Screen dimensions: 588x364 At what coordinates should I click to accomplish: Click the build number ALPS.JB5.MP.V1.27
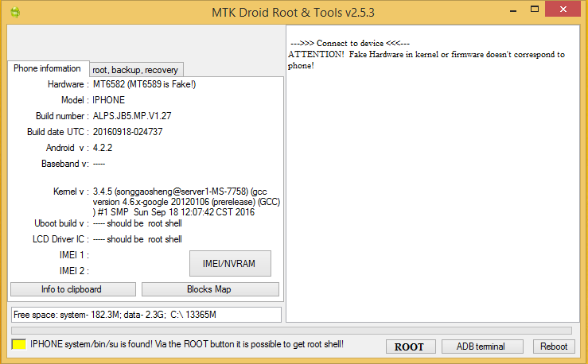click(132, 116)
